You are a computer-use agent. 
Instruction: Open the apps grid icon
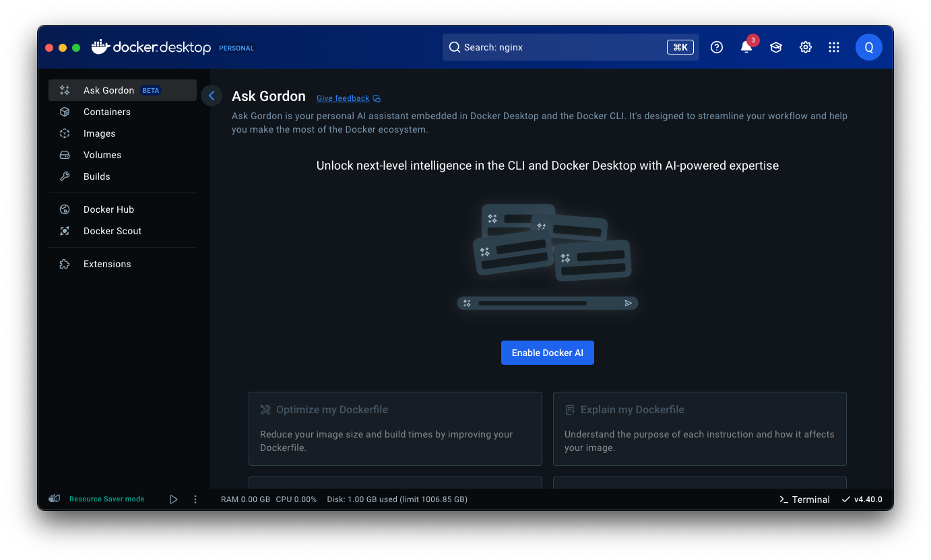(x=834, y=47)
